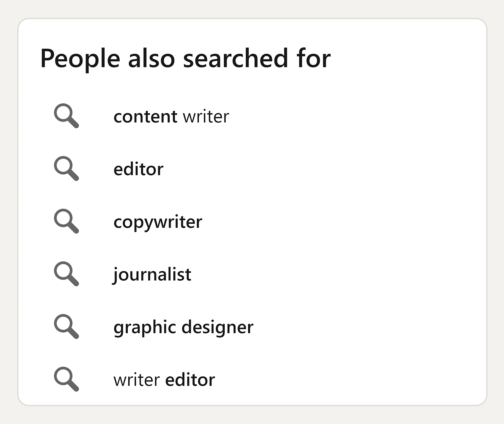The height and width of the screenshot is (424, 504).
Task: Click the suggestion row between editor and journalist
Action: (158, 221)
